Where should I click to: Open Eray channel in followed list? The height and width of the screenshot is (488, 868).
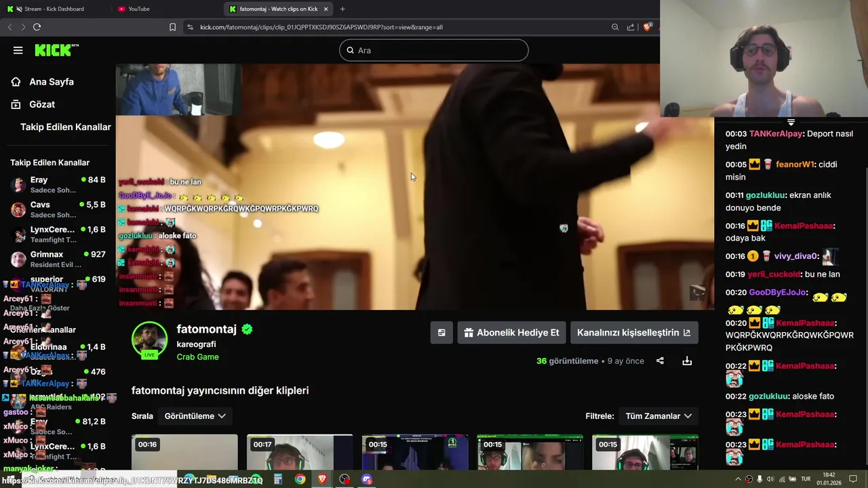(x=58, y=184)
